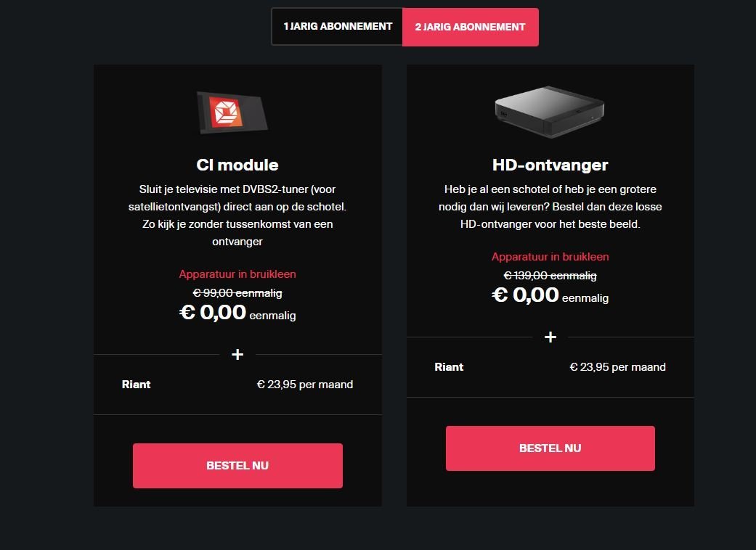Screen dimensions: 756x550
Task: Click the € 0,00 price in HD-ontvanger card
Action: tap(526, 295)
